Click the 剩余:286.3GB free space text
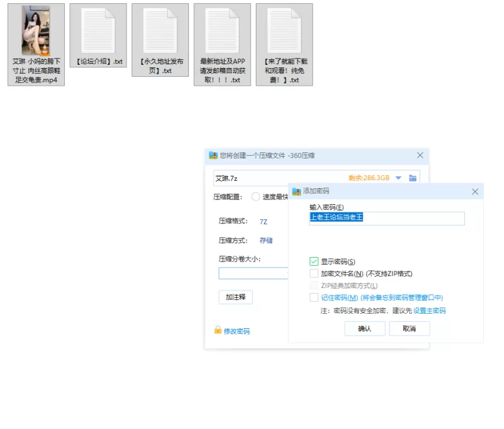Image resolution: width=504 pixels, height=429 pixels. tap(369, 178)
